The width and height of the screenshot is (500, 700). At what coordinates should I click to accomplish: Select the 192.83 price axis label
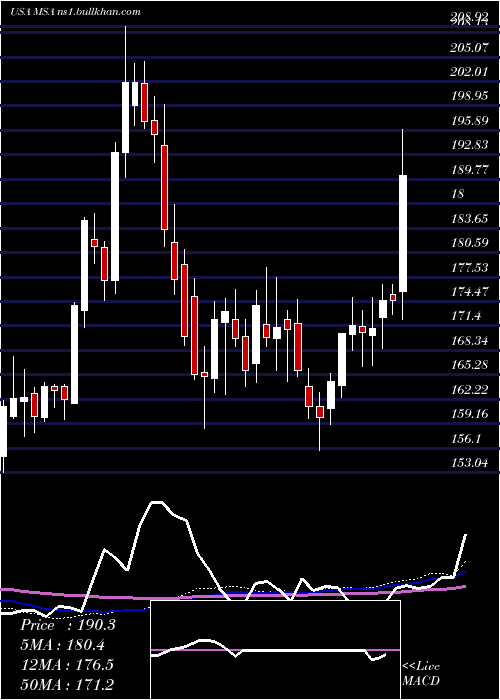point(469,145)
